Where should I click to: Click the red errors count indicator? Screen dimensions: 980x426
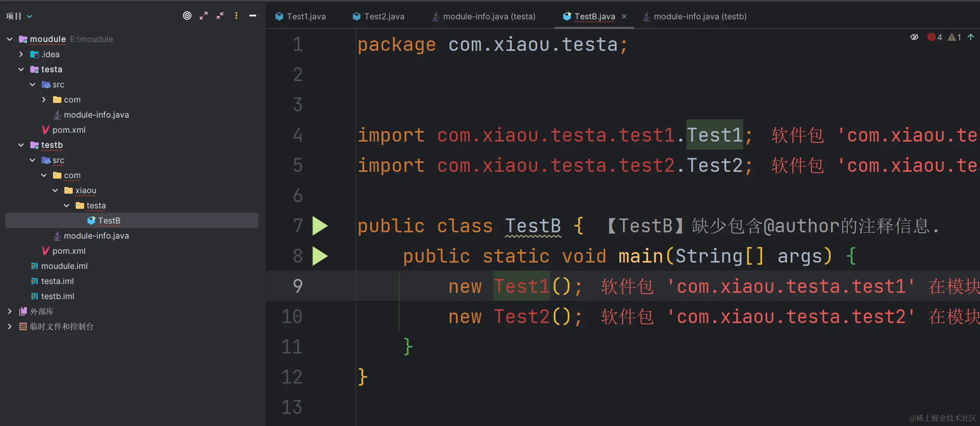[x=935, y=37]
